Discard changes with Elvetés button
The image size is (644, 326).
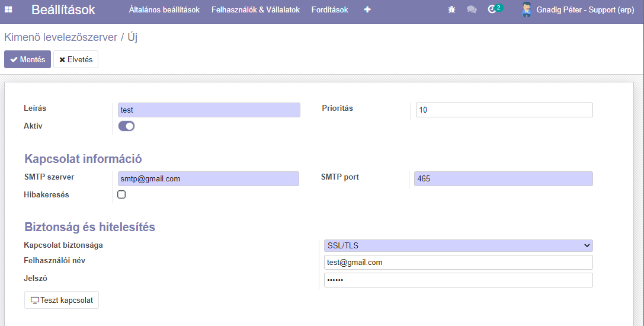point(76,59)
